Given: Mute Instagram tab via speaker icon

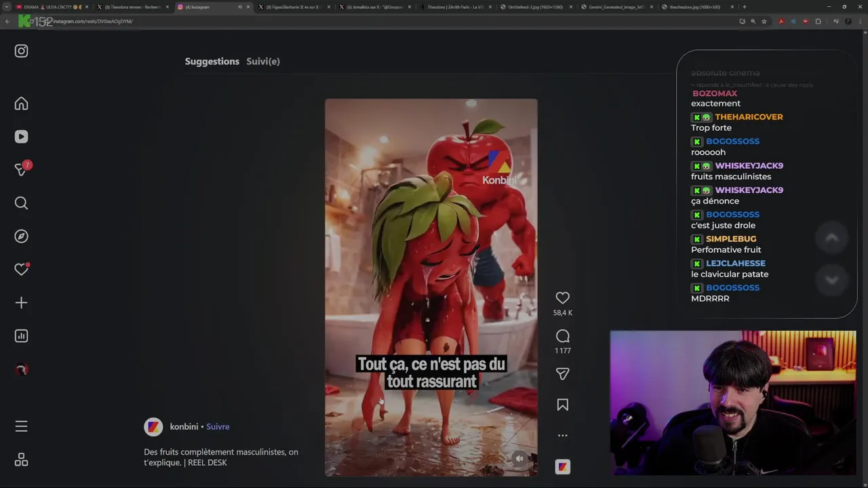Looking at the screenshot, I should [239, 7].
